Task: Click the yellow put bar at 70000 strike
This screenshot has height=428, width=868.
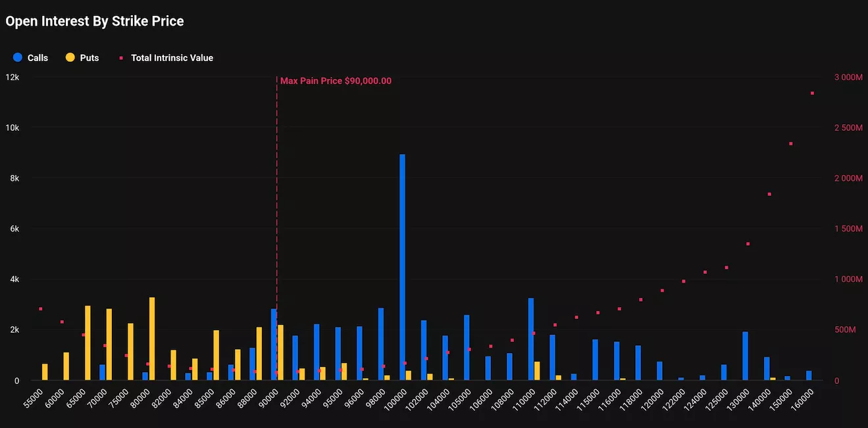Action: click(109, 344)
